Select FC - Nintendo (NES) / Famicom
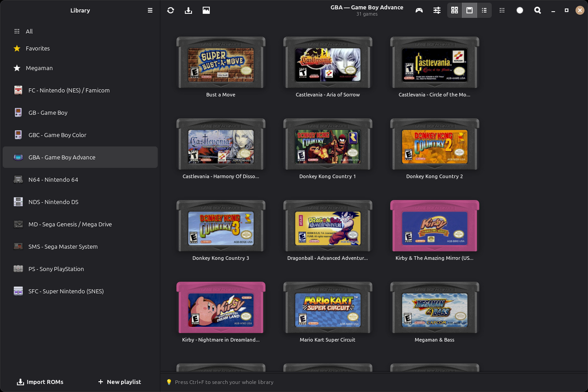 click(80, 90)
